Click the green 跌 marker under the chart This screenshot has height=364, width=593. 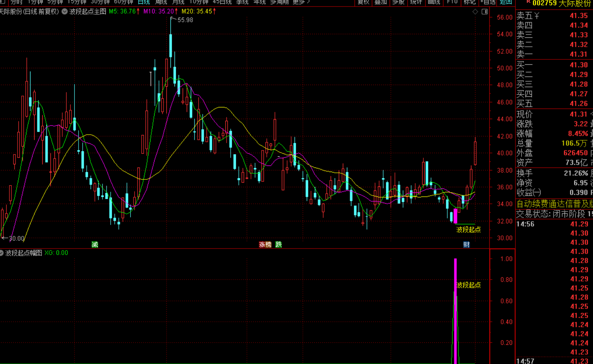click(279, 244)
